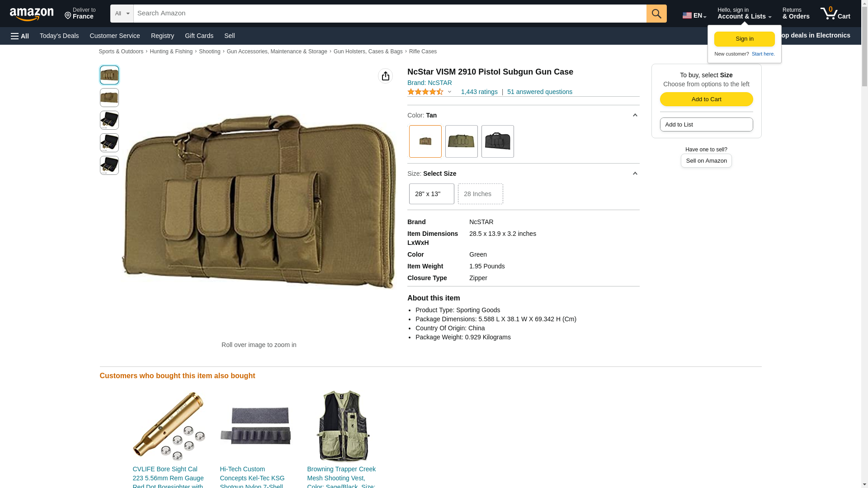
Task: Open the 51 answered questions link
Action: pyautogui.click(x=539, y=92)
